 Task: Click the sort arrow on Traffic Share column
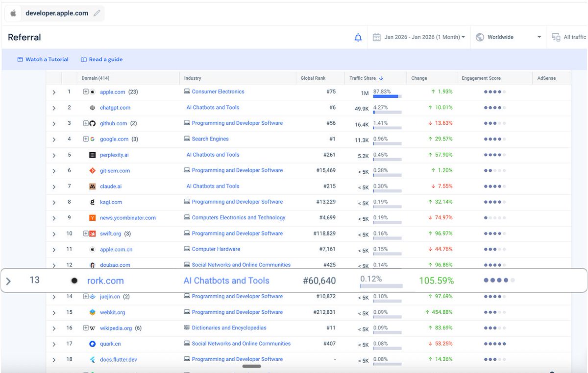point(381,78)
